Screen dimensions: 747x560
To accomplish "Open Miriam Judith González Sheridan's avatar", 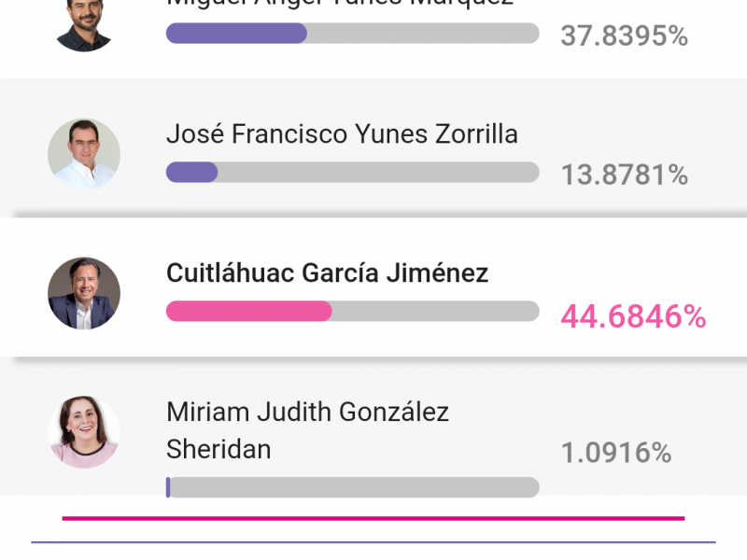I will coord(84,432).
